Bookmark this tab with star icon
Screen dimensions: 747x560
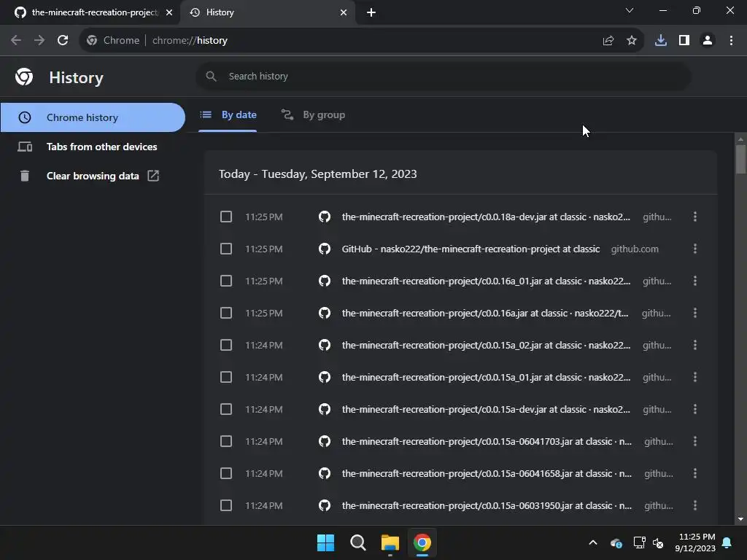(632, 41)
